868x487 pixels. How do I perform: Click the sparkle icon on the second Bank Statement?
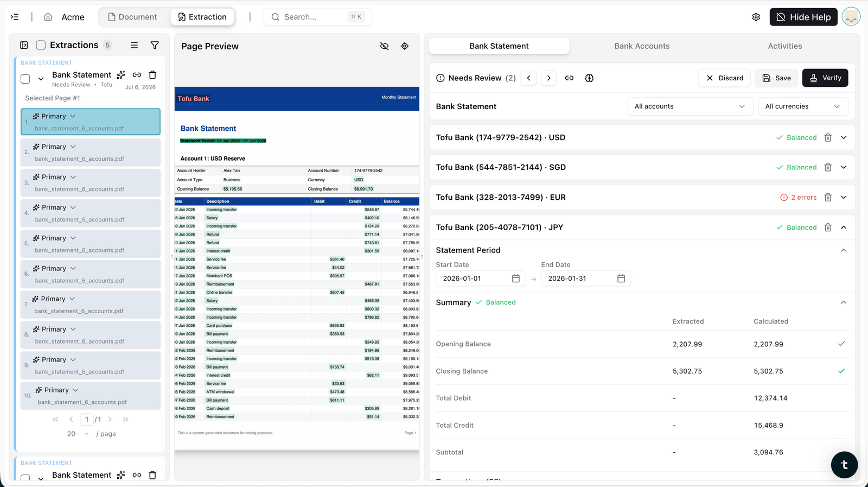pos(121,475)
